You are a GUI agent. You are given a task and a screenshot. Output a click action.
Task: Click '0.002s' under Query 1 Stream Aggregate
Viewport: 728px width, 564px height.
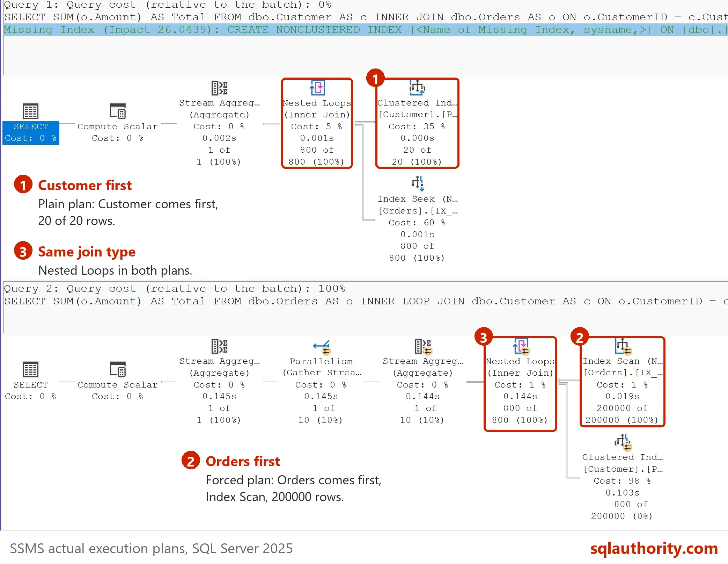pos(220,138)
